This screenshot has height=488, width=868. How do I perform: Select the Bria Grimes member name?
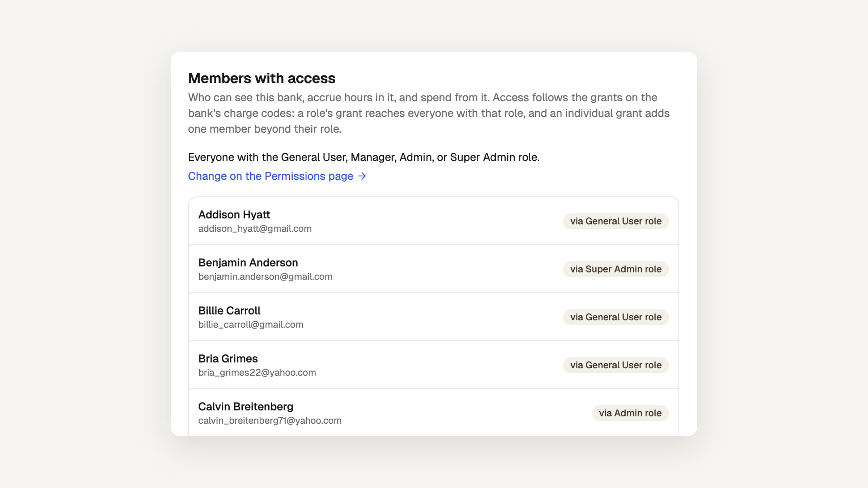click(x=228, y=359)
